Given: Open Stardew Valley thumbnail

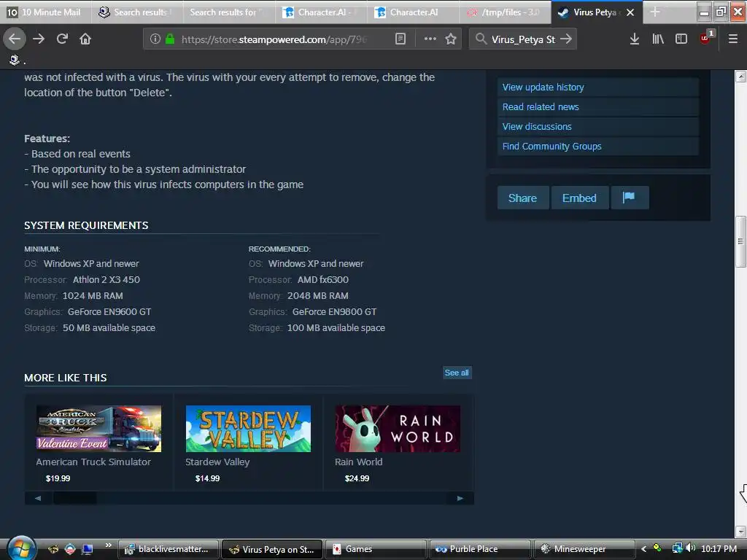Looking at the screenshot, I should [x=248, y=429].
